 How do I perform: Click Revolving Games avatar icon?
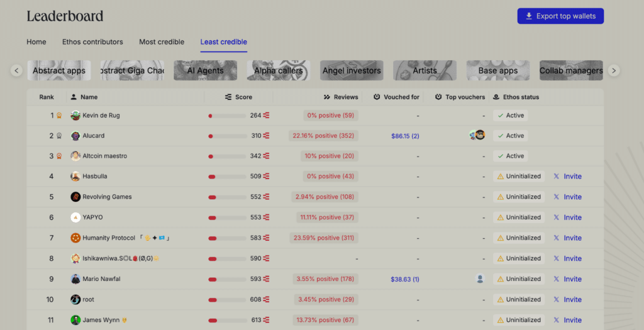pos(75,197)
